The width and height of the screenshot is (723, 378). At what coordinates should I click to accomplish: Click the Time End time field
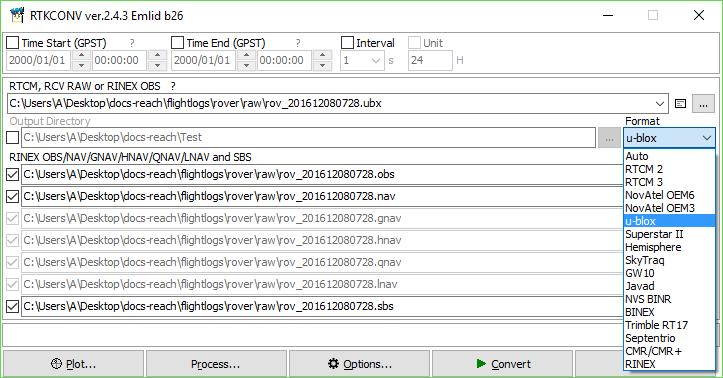[284, 60]
